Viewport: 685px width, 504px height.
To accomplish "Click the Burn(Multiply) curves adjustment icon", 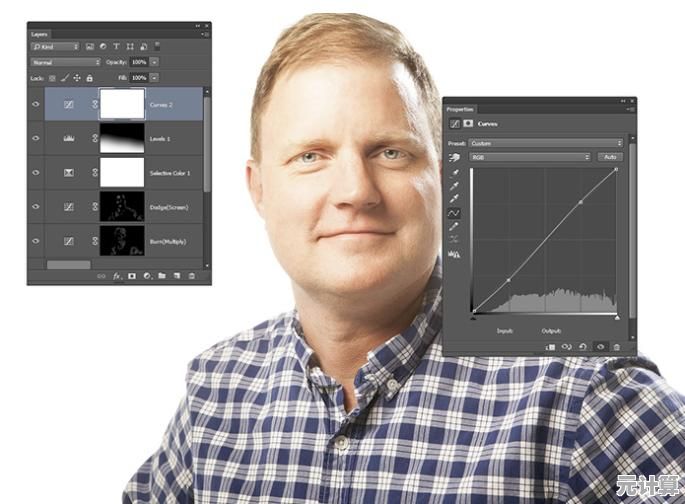I will [69, 241].
